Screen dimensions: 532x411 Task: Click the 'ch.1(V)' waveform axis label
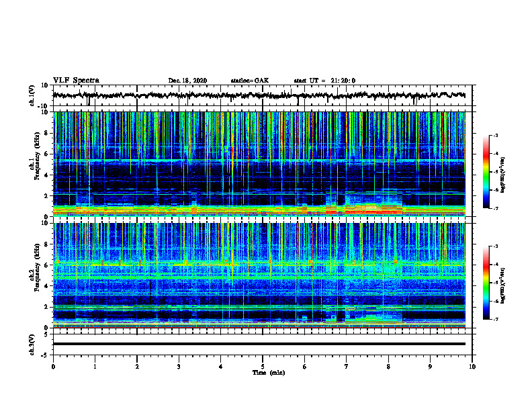click(32, 95)
